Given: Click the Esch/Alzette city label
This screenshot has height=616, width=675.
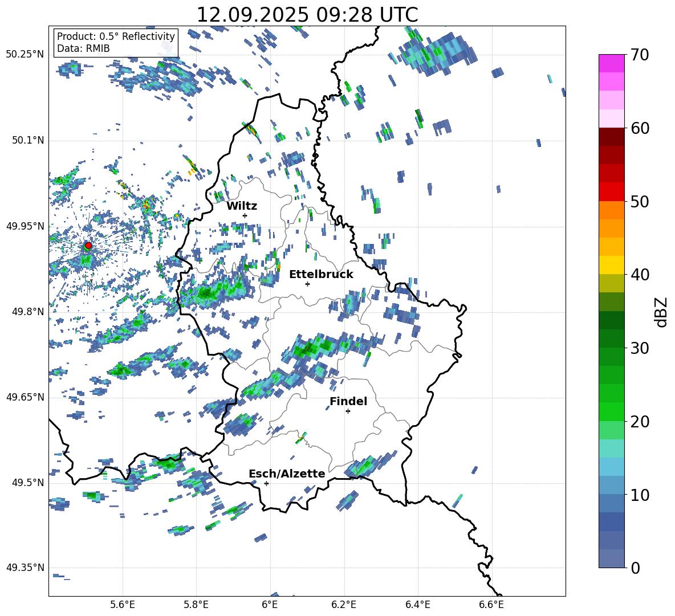Looking at the screenshot, I should pos(287,474).
